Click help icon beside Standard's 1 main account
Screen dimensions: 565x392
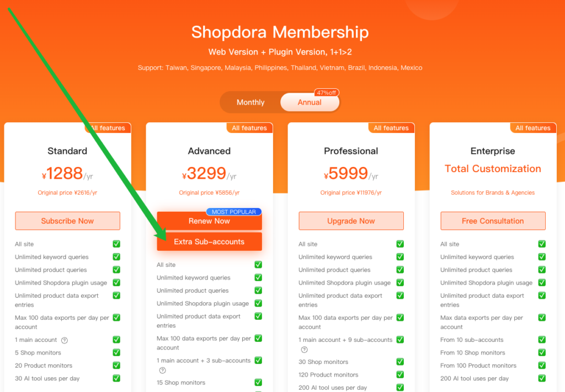(65, 340)
